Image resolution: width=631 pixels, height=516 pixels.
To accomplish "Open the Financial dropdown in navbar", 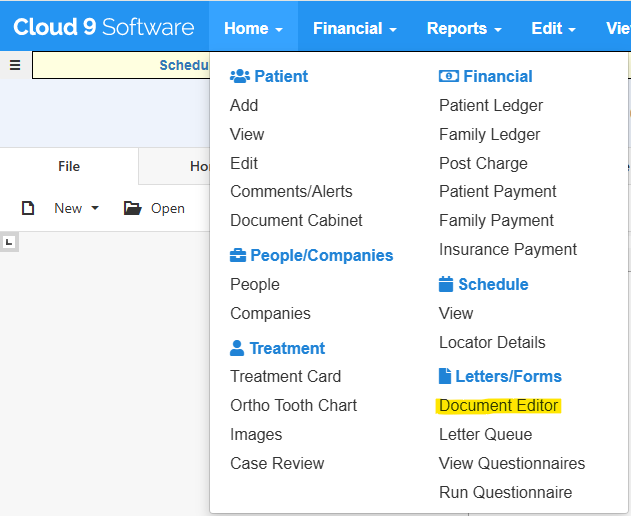I will pyautogui.click(x=355, y=29).
